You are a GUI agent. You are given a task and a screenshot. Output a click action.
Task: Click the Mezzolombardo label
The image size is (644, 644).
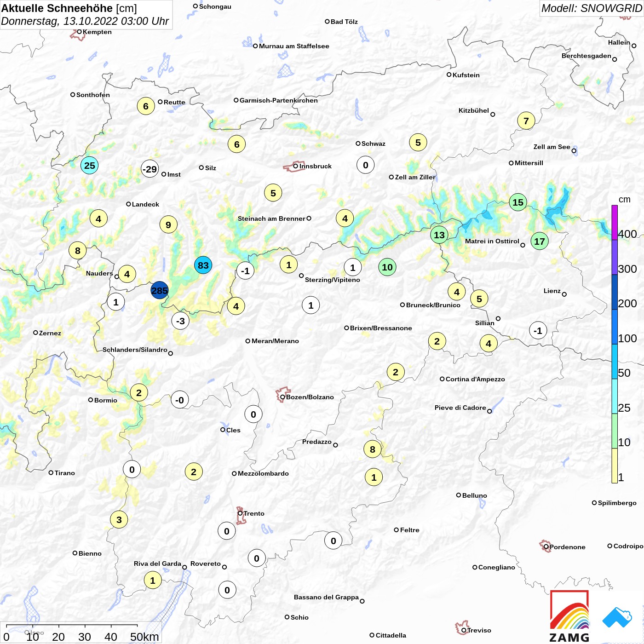pyautogui.click(x=263, y=473)
